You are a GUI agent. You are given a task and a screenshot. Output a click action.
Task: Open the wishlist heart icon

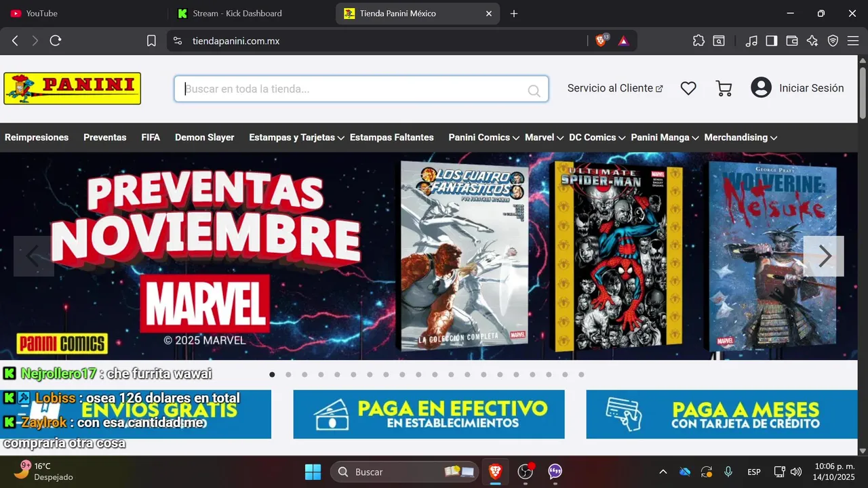click(688, 88)
